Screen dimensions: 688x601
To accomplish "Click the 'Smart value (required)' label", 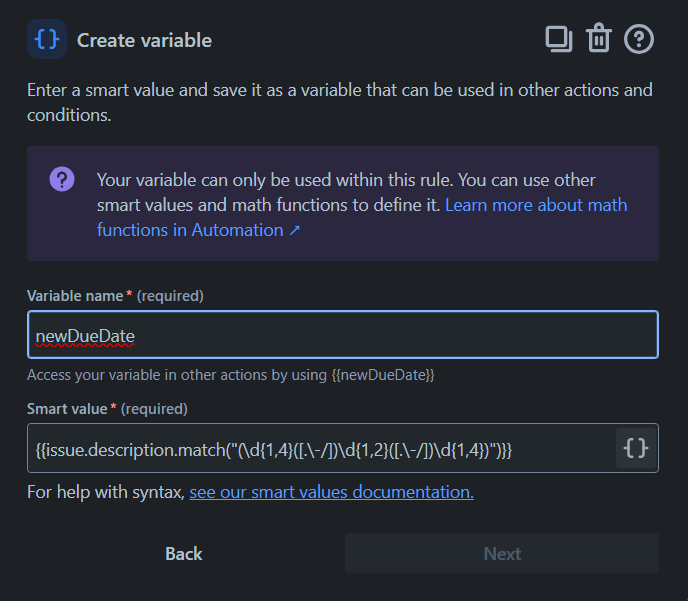I will tap(107, 409).
